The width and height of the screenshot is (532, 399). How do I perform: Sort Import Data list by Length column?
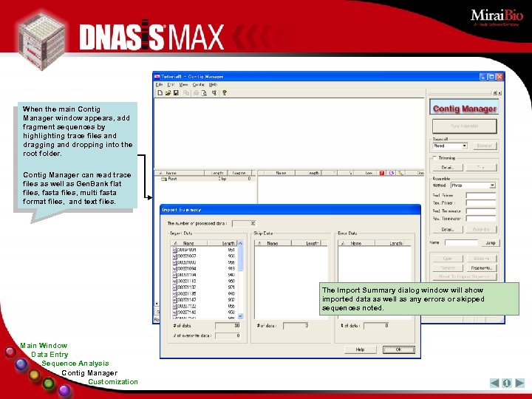pos(222,243)
